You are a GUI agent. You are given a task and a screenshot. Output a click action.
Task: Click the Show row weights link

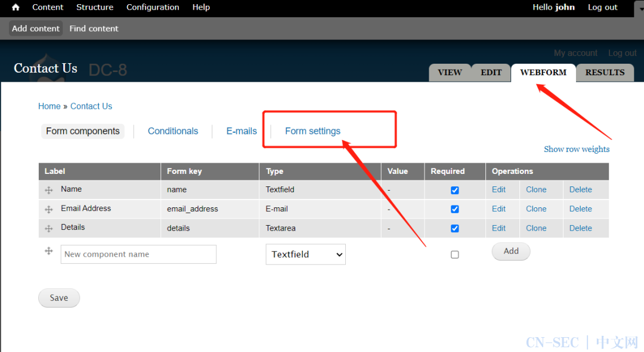click(x=577, y=149)
